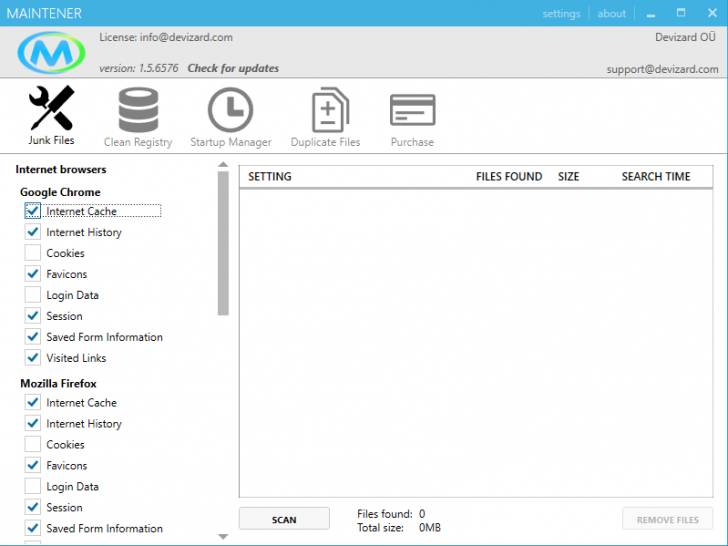728x546 pixels.
Task: Open settings in the title bar
Action: coord(561,13)
